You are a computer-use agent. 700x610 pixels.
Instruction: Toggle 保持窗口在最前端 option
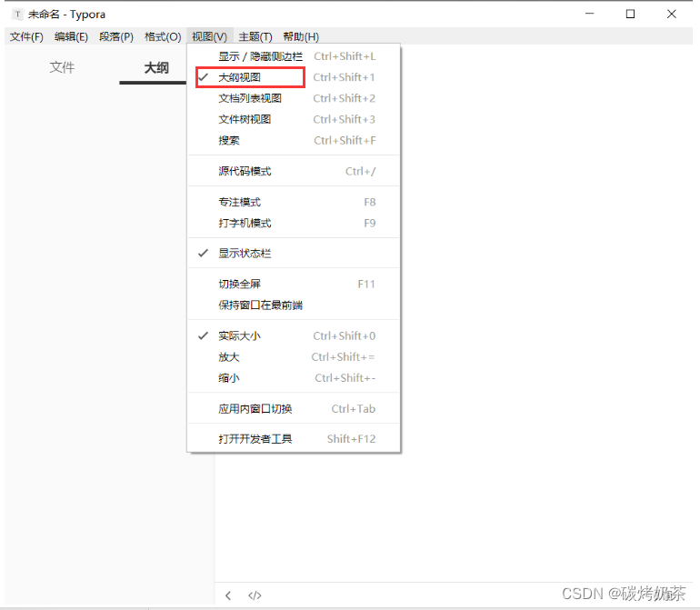point(294,305)
